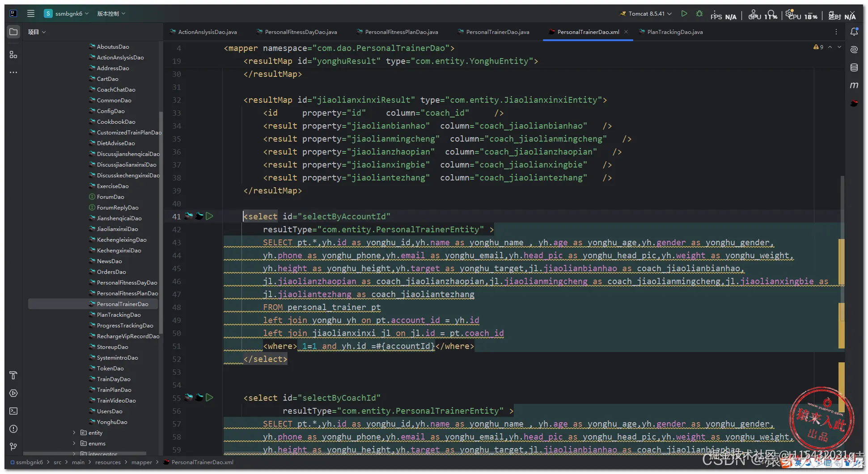Screen dimensions: 868x474
Task: Select YonghuDao in the project tree
Action: click(112, 422)
